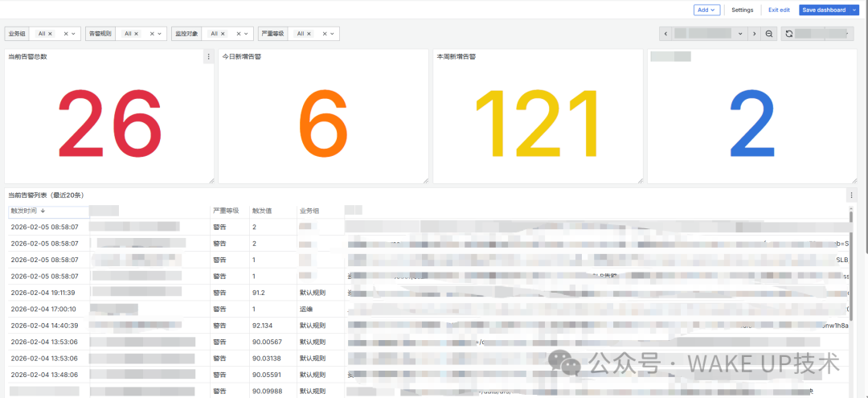Clear the 严重等级 filter selection

click(x=325, y=34)
